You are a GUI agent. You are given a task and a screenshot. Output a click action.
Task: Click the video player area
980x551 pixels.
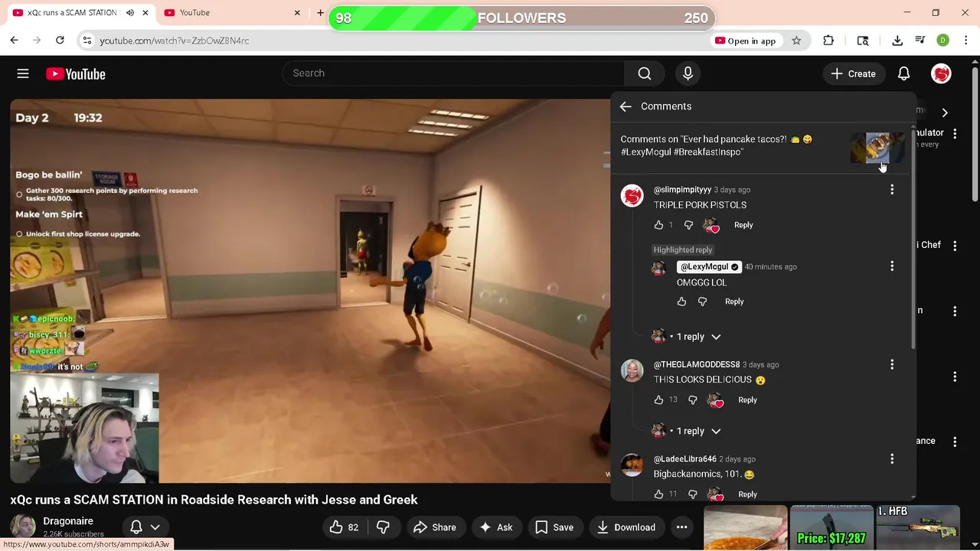click(x=310, y=291)
